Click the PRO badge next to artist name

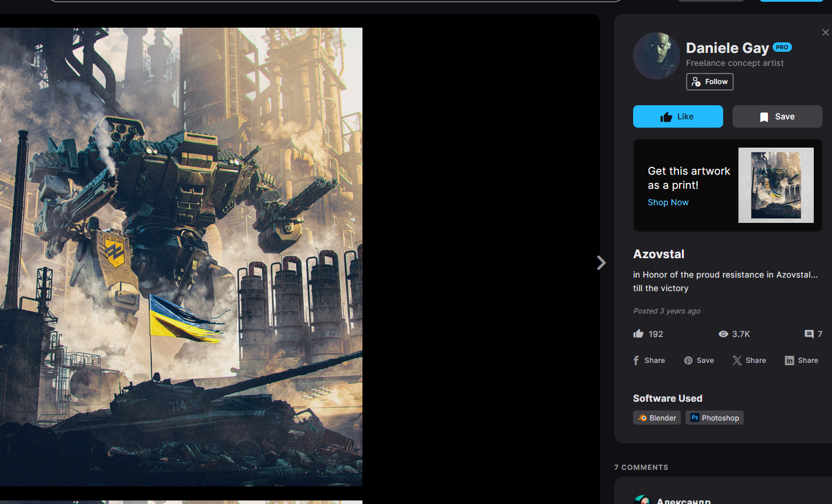tap(782, 47)
